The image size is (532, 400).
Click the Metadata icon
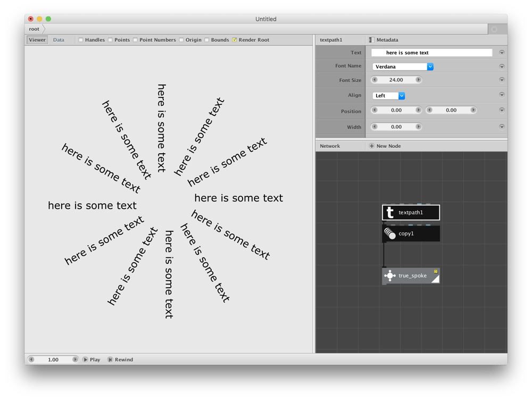coord(371,40)
